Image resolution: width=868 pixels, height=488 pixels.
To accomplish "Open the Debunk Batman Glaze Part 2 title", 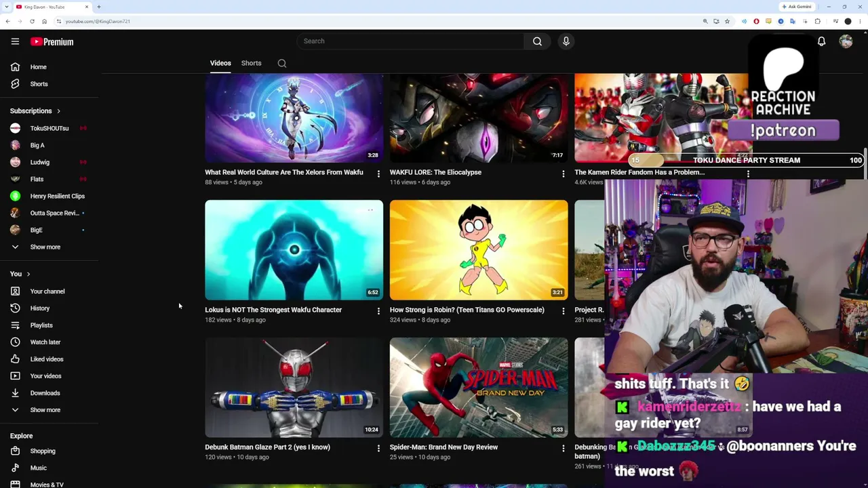I will click(267, 447).
